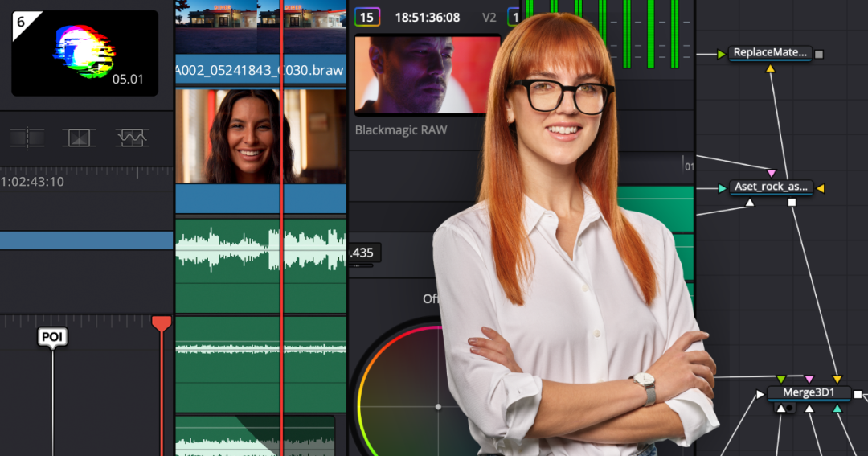Select the loud upper audio waveform clip

pyautogui.click(x=260, y=266)
